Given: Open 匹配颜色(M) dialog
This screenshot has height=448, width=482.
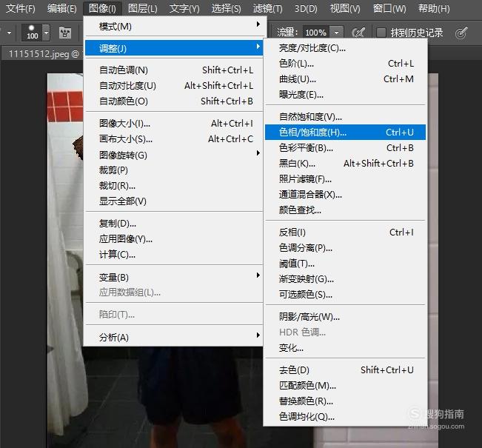Looking at the screenshot, I should coord(345,386).
